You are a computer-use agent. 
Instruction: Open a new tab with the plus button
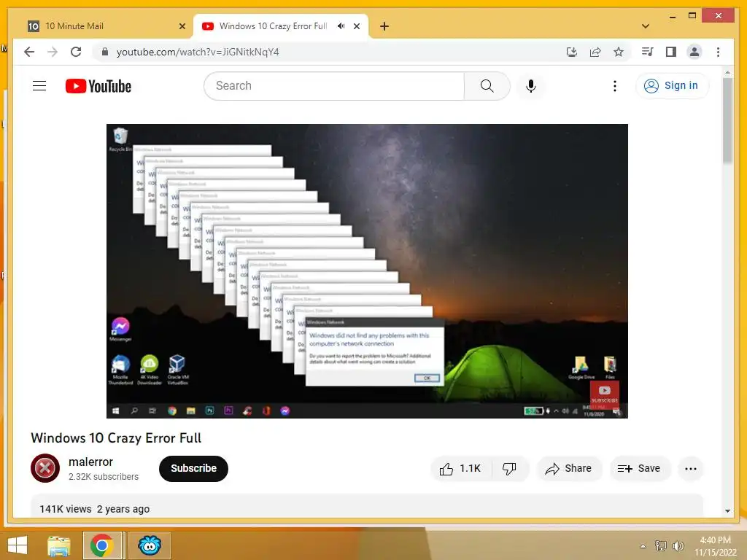point(384,26)
